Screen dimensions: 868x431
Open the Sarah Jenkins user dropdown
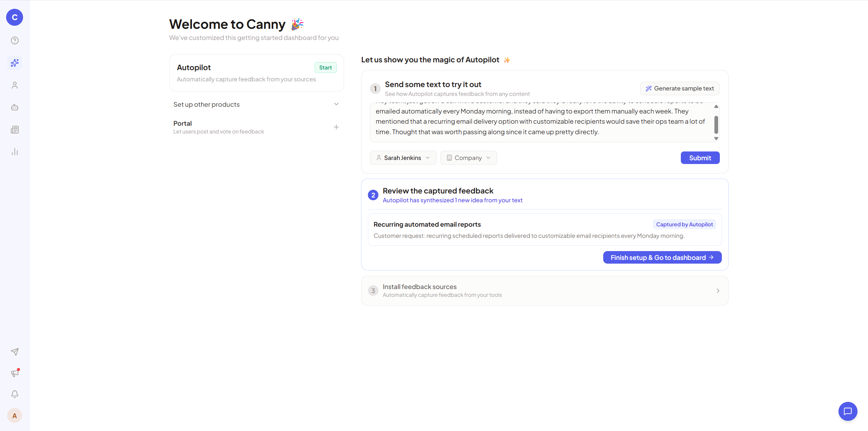[403, 158]
